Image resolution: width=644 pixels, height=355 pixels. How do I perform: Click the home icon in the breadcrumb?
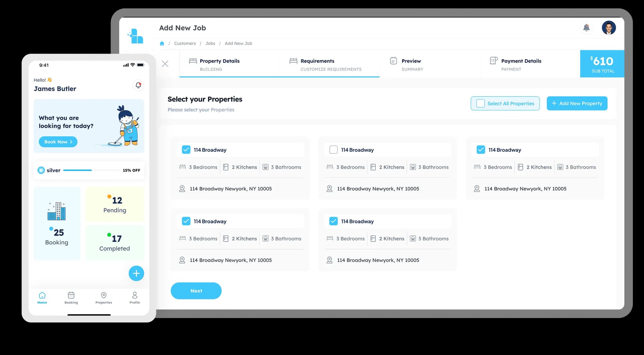[162, 43]
